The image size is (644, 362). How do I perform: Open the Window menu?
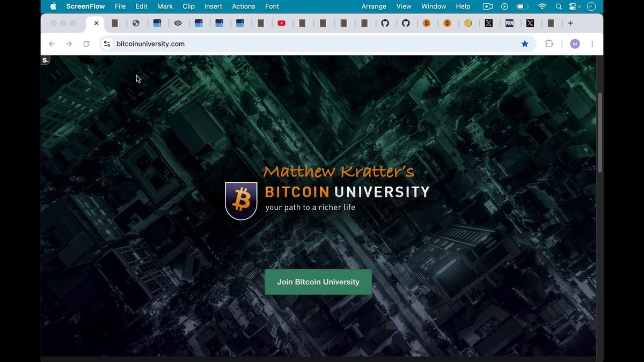pyautogui.click(x=434, y=6)
